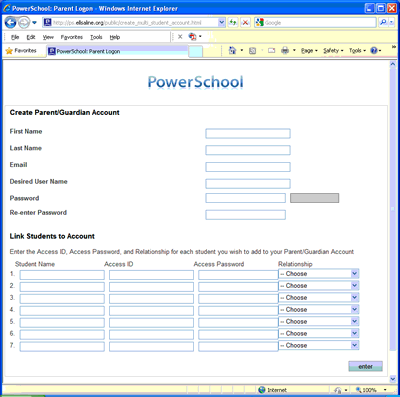Select the PowerSchool: Parent Logon tab
Image resolution: width=400 pixels, height=397 pixels.
click(117, 51)
